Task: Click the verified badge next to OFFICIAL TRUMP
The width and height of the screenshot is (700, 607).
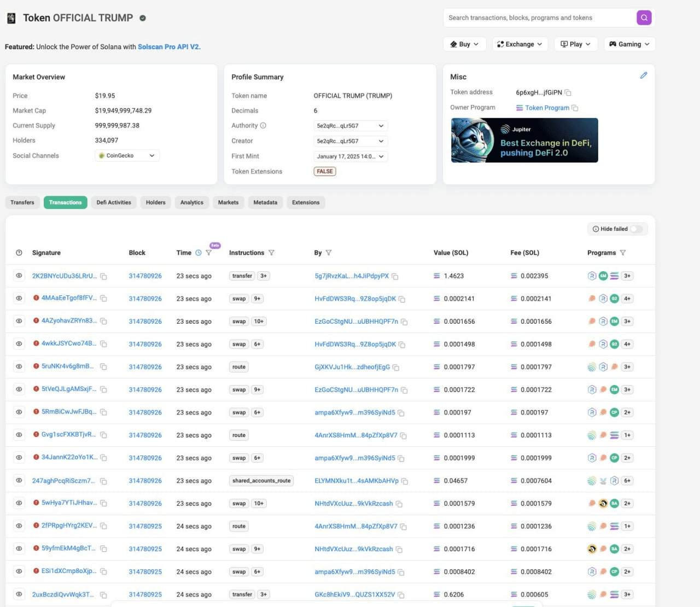Action: point(143,18)
